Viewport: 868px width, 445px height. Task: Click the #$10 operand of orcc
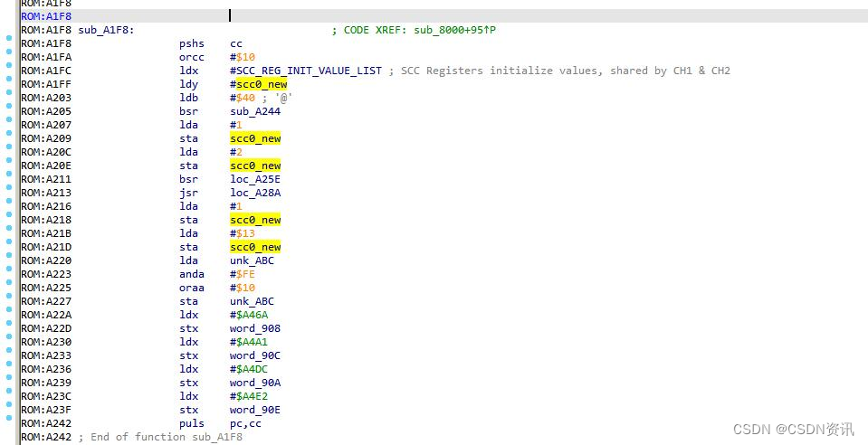[243, 57]
